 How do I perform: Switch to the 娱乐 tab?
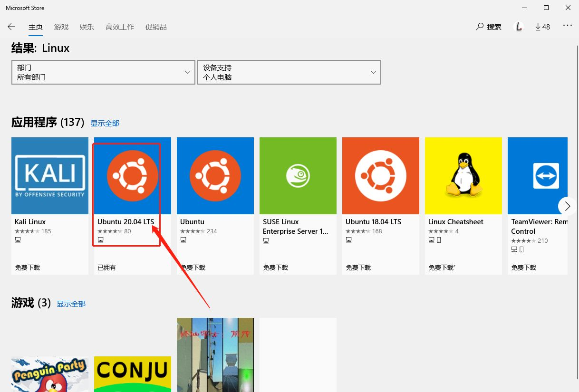click(x=87, y=27)
